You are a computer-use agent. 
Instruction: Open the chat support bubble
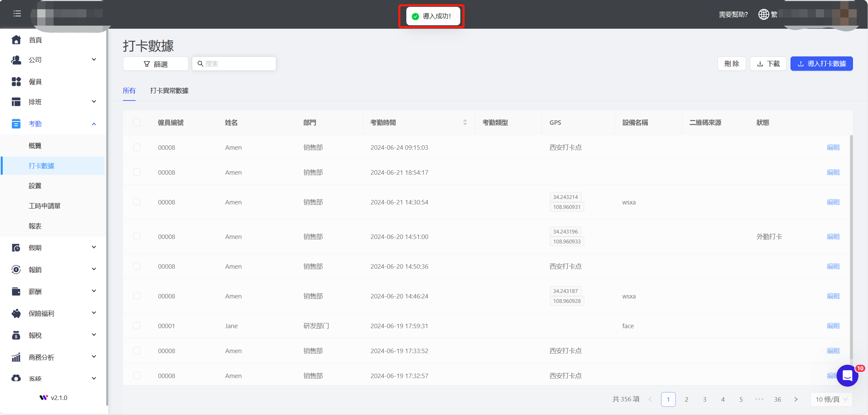848,376
